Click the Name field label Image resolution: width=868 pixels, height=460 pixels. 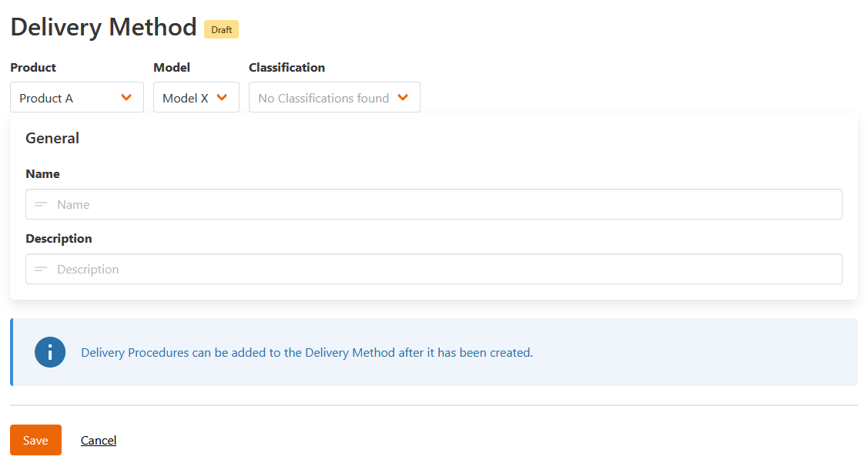click(x=42, y=173)
